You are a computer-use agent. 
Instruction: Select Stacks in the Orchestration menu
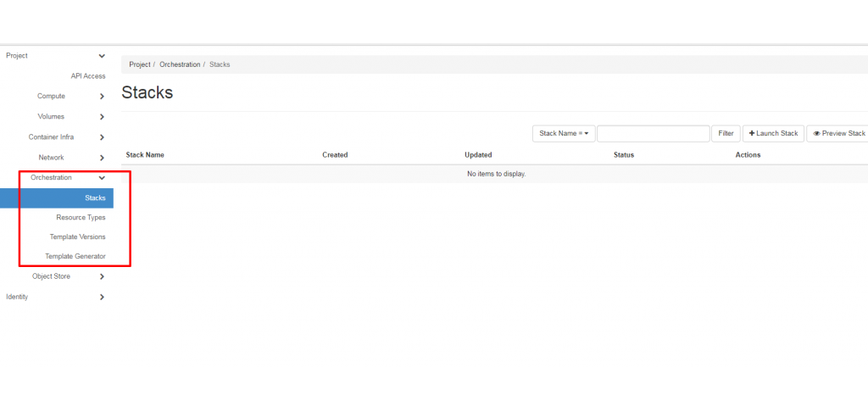(95, 198)
